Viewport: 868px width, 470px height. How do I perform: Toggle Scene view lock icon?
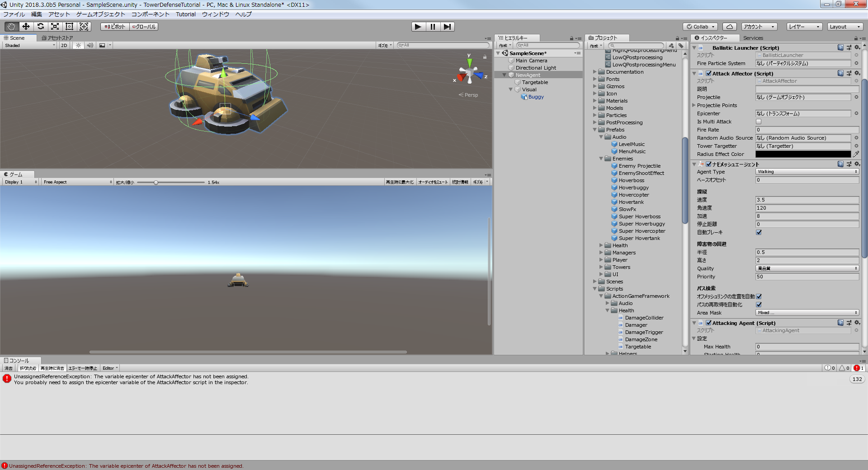[485, 57]
